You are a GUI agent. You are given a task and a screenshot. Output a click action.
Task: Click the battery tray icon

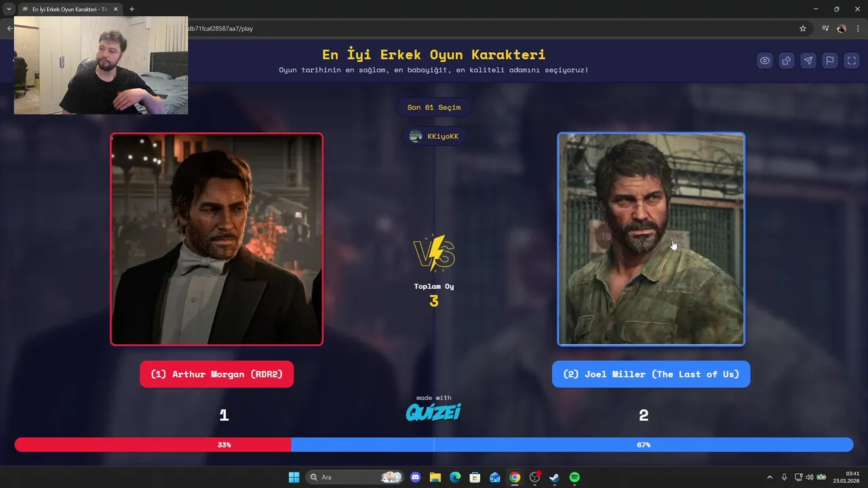821,477
